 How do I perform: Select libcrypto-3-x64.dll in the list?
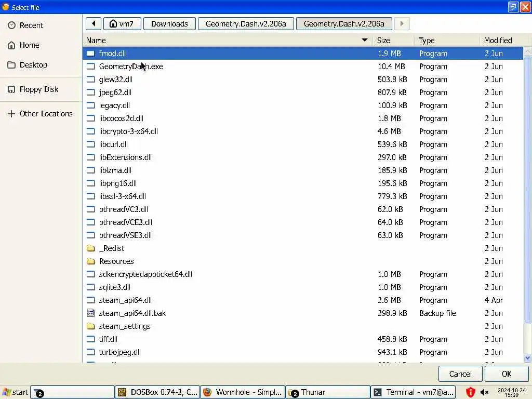click(x=303, y=131)
